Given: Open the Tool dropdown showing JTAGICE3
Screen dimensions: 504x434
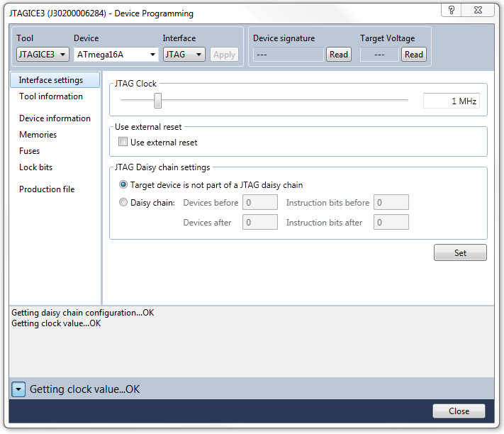Looking at the screenshot, I should (43, 55).
